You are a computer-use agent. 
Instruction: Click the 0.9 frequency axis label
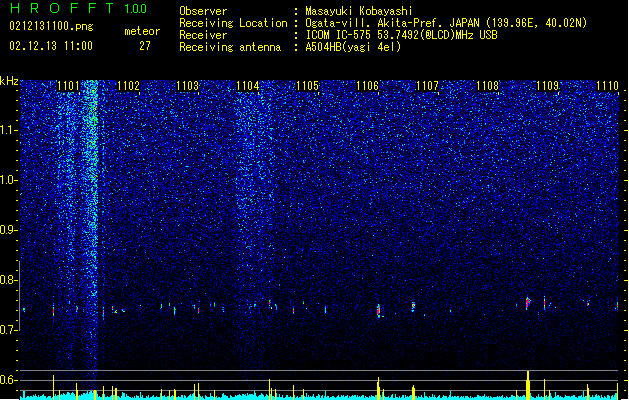coord(9,230)
